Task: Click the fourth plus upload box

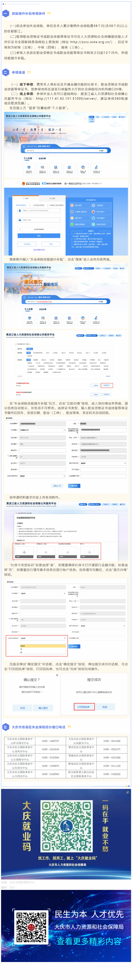Action: click(89, 552)
